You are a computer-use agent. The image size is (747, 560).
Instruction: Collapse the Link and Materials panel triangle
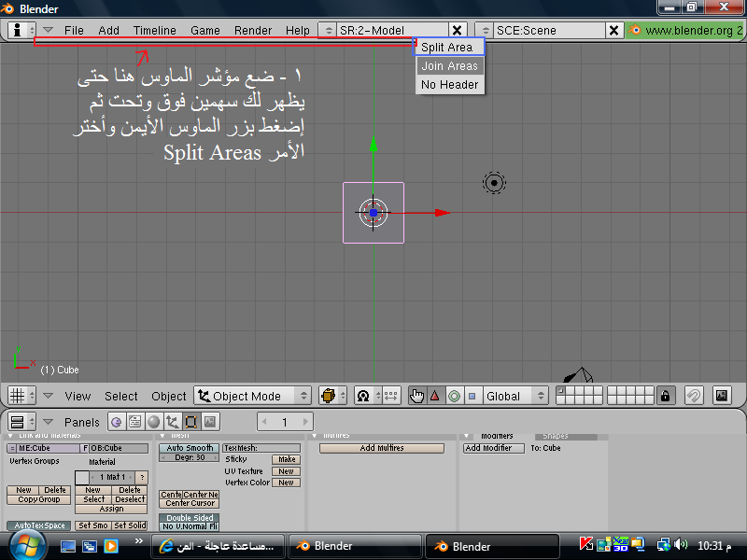[x=10, y=436]
